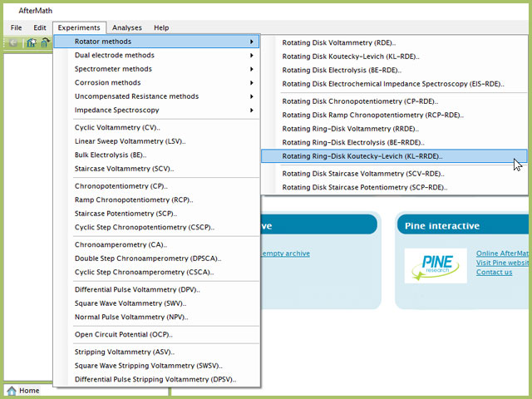The image size is (532, 399).
Task: Select Differential Pulse Voltammetry (DPV)
Action: click(157, 290)
